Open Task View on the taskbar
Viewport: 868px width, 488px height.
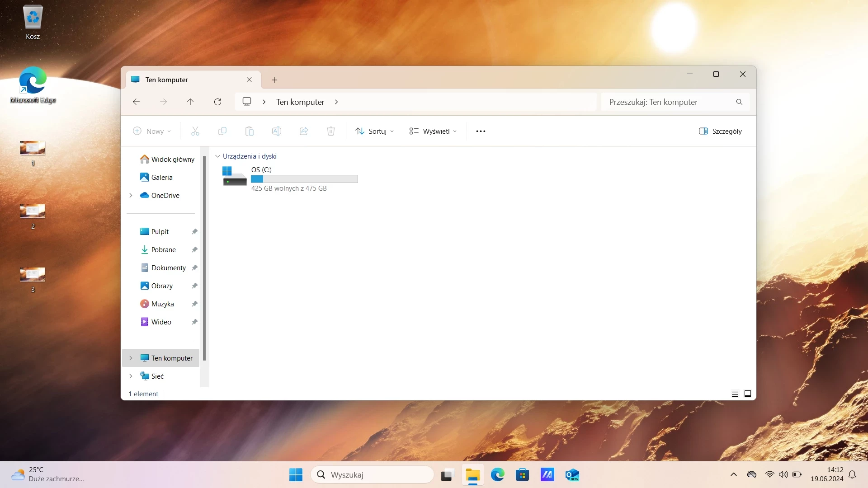click(447, 475)
